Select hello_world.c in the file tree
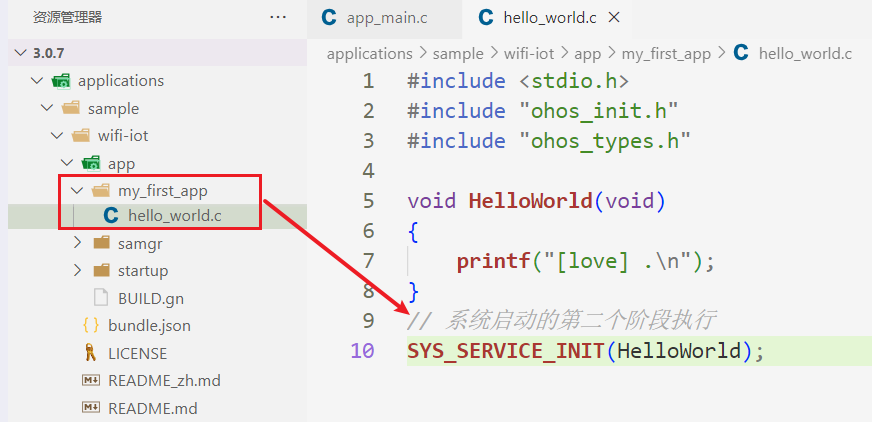The height and width of the screenshot is (422, 872). [174, 216]
